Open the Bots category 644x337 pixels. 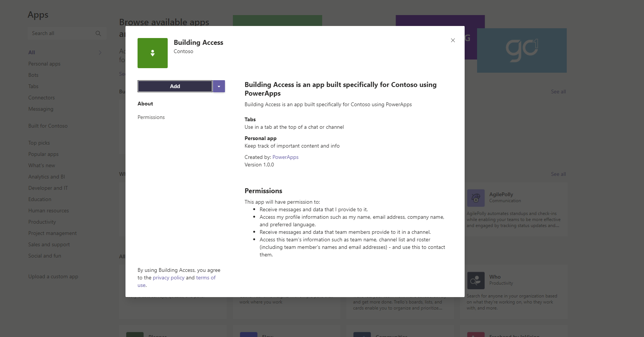(33, 75)
